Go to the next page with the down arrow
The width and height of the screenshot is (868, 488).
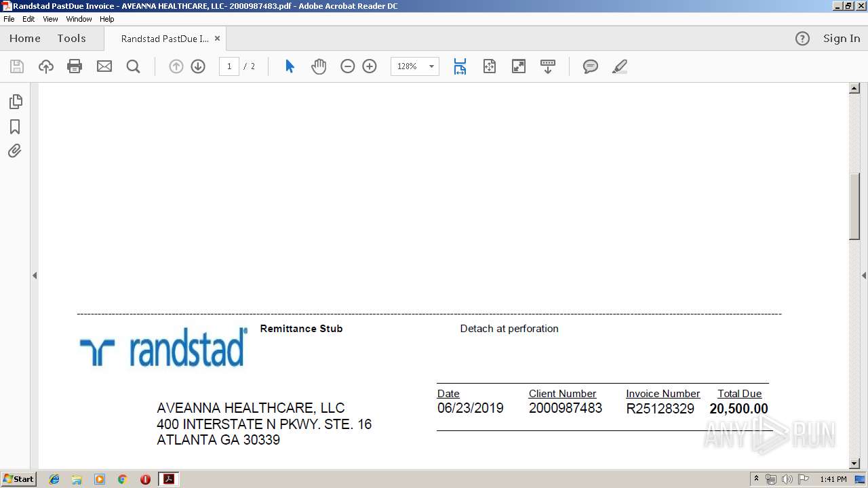pyautogui.click(x=198, y=66)
